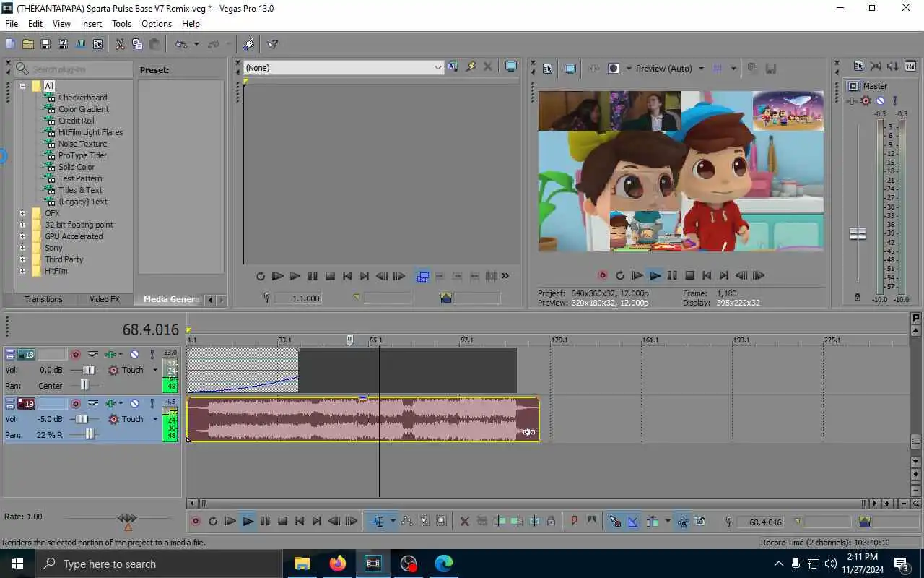Expand the Sony folder

(x=22, y=248)
